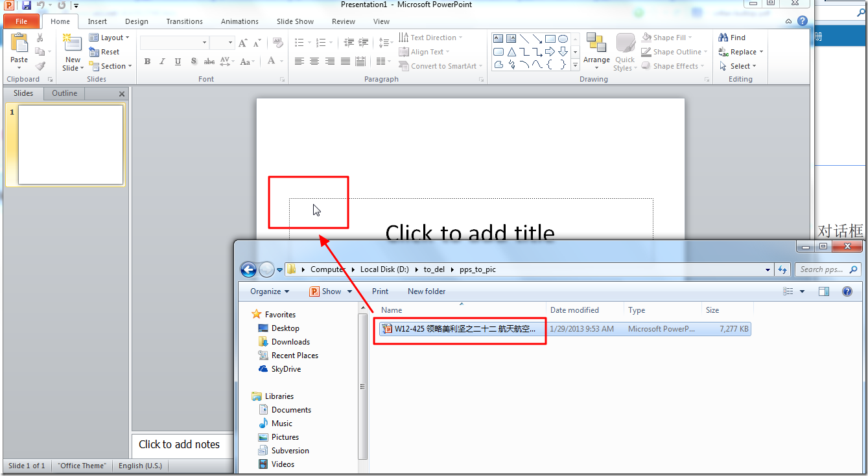Click the Find binoculars button
The height and width of the screenshot is (476, 868).
(x=733, y=38)
